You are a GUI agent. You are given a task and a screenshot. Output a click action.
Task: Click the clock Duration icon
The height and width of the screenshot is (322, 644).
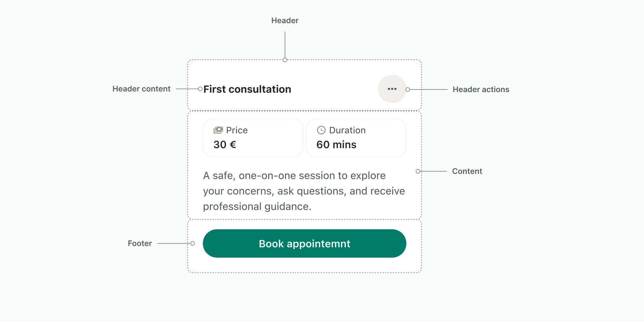tap(321, 130)
